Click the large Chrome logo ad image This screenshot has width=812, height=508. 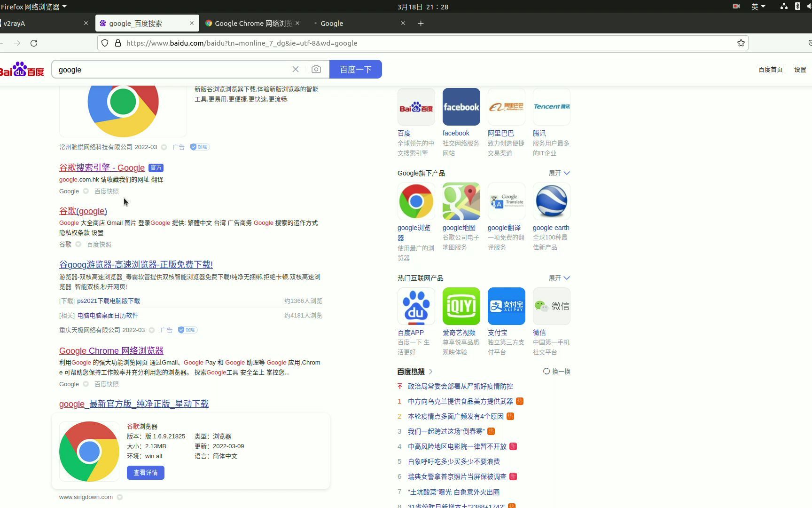(123, 111)
